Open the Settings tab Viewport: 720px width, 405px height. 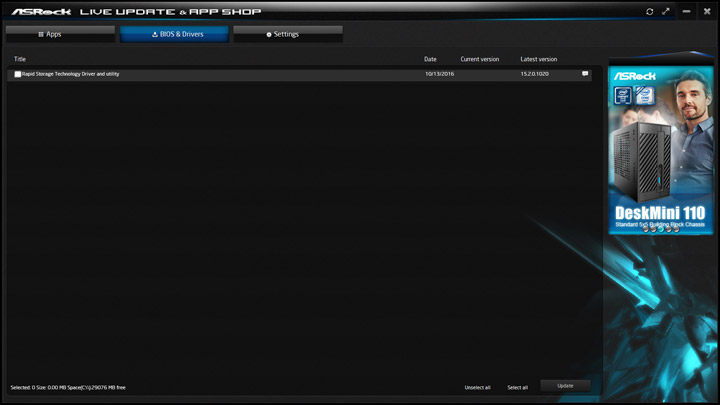[288, 34]
